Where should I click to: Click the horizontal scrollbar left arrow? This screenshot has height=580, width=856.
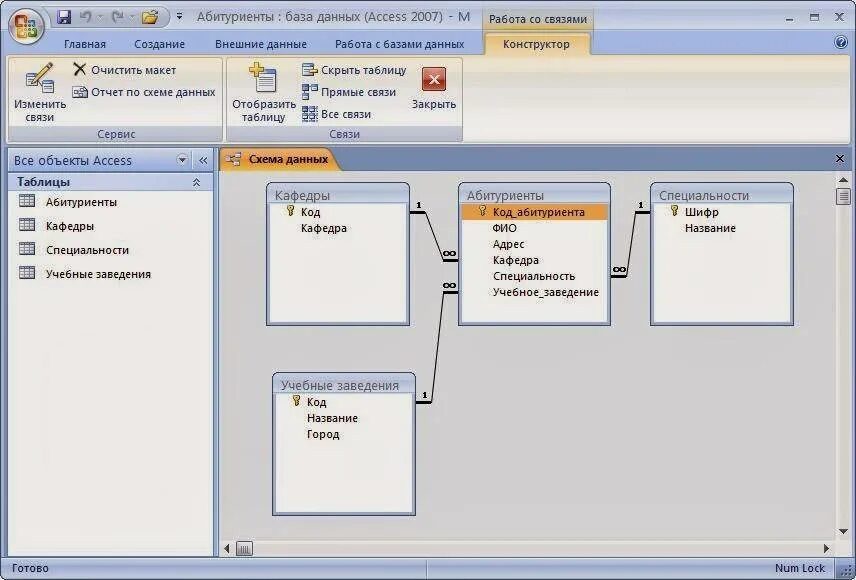[227, 548]
